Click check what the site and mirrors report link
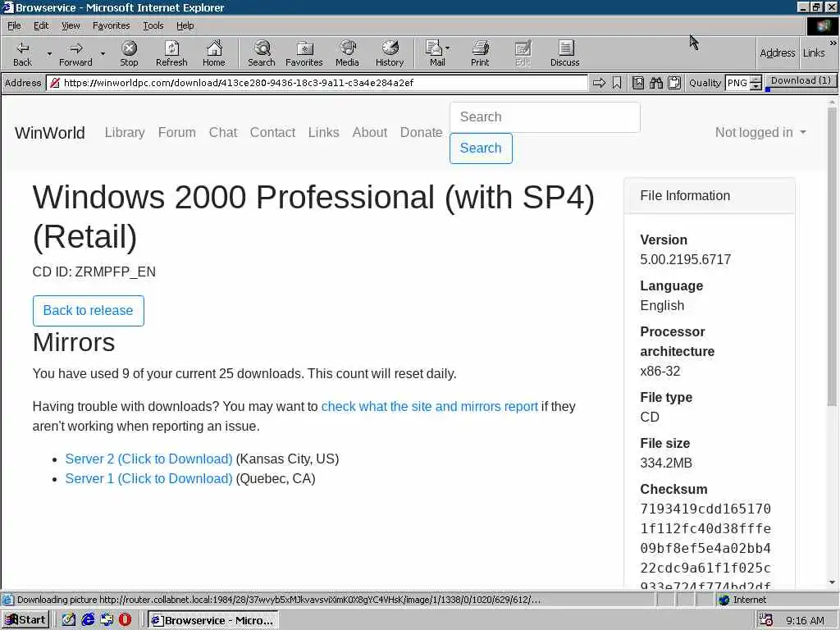 (430, 407)
